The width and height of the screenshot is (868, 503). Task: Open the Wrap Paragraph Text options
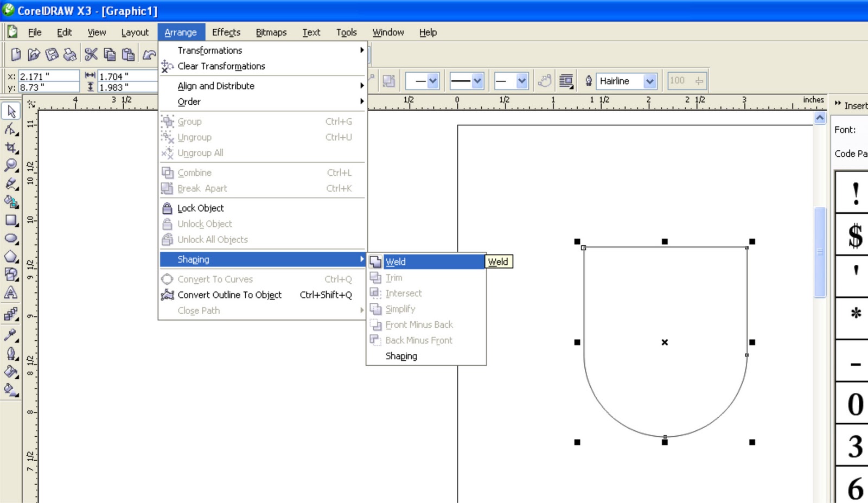(566, 81)
